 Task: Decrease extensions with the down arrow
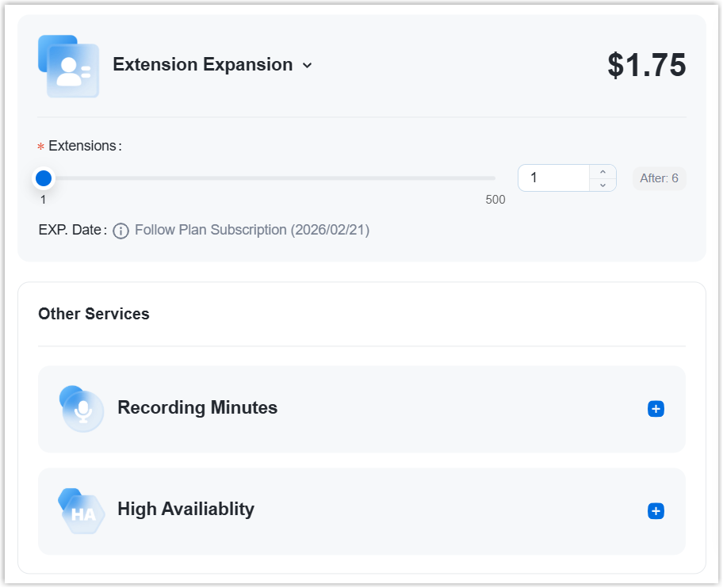click(x=602, y=185)
